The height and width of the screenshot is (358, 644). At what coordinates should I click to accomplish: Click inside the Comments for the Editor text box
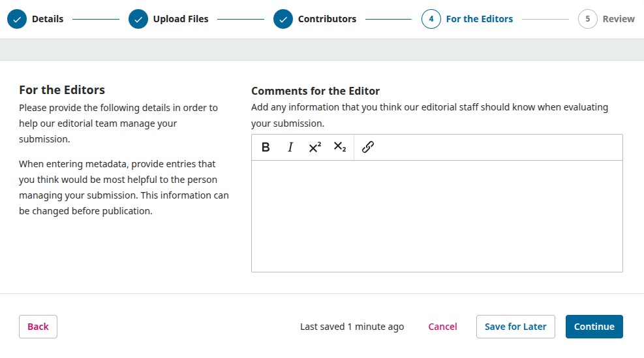click(437, 216)
